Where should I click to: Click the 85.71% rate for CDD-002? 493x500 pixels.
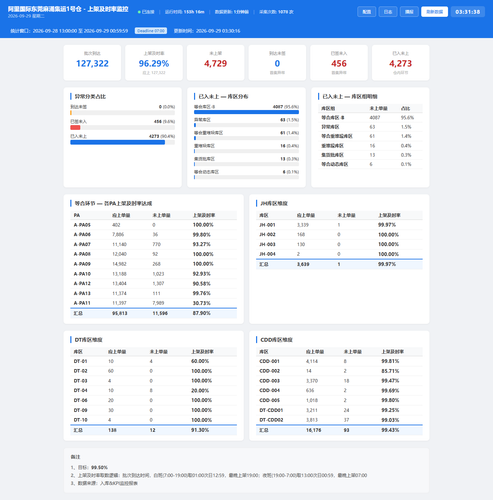pyautogui.click(x=390, y=371)
